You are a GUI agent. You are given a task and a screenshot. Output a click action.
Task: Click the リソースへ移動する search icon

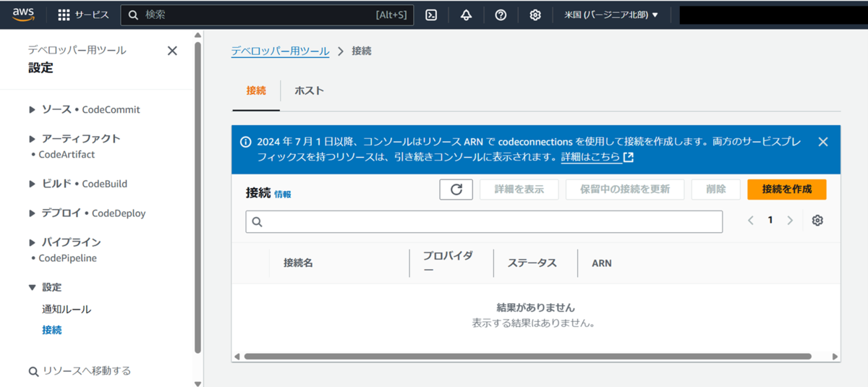tap(33, 372)
